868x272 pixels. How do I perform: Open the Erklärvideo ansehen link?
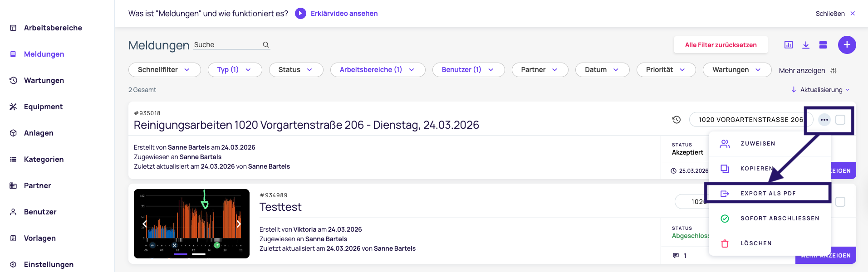point(344,14)
